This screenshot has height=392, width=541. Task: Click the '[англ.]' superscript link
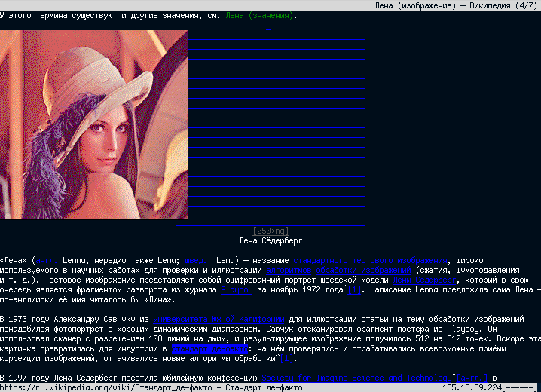pos(472,378)
